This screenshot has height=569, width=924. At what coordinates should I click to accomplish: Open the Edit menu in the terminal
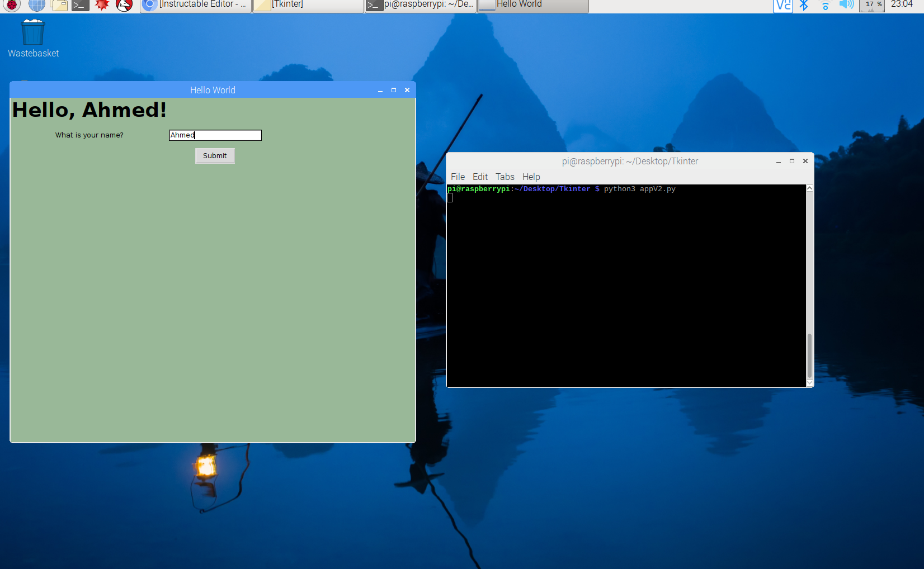479,177
